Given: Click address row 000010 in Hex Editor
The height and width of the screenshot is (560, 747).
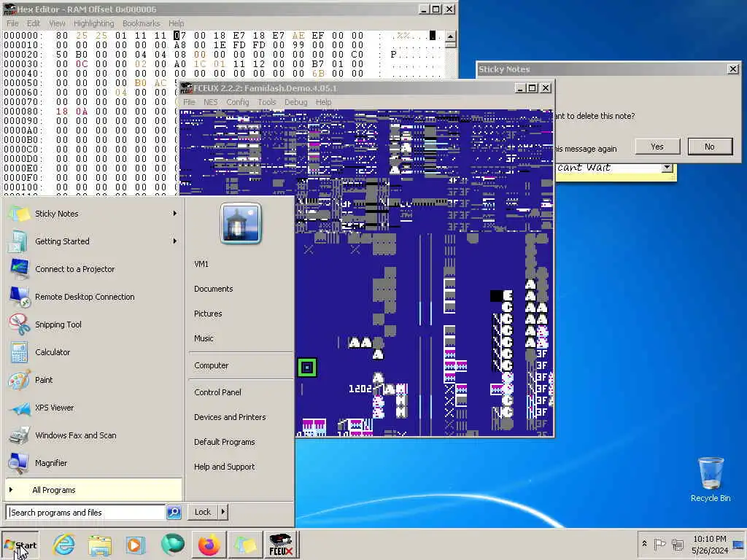Looking at the screenshot, I should point(23,45).
